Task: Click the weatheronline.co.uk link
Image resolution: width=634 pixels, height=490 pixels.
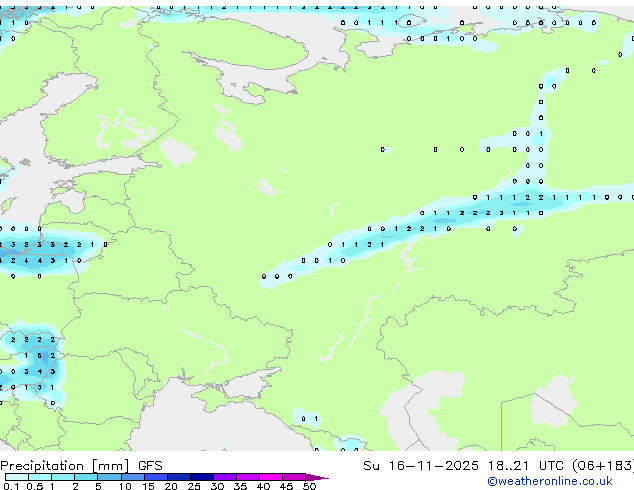Action: (549, 481)
